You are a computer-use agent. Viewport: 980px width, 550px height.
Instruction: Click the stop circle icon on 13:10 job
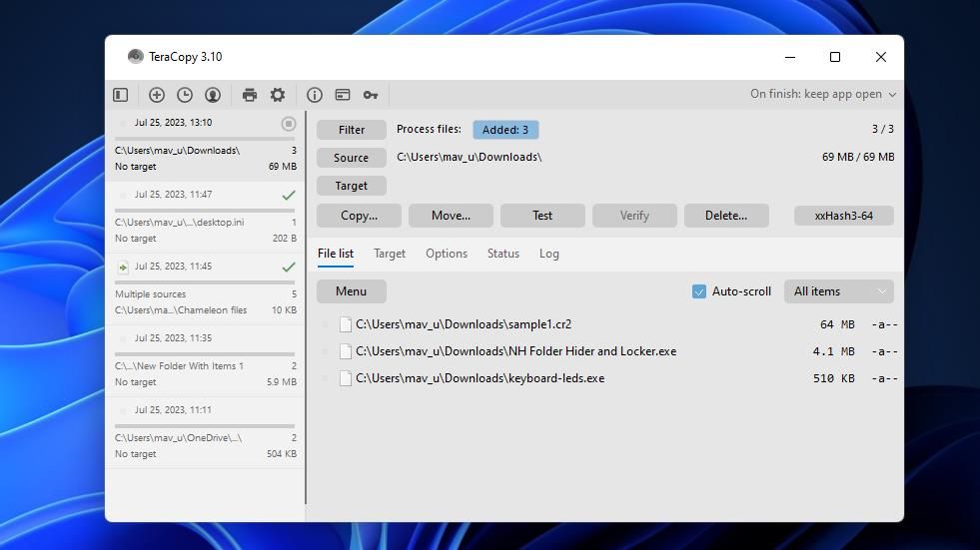pos(288,124)
